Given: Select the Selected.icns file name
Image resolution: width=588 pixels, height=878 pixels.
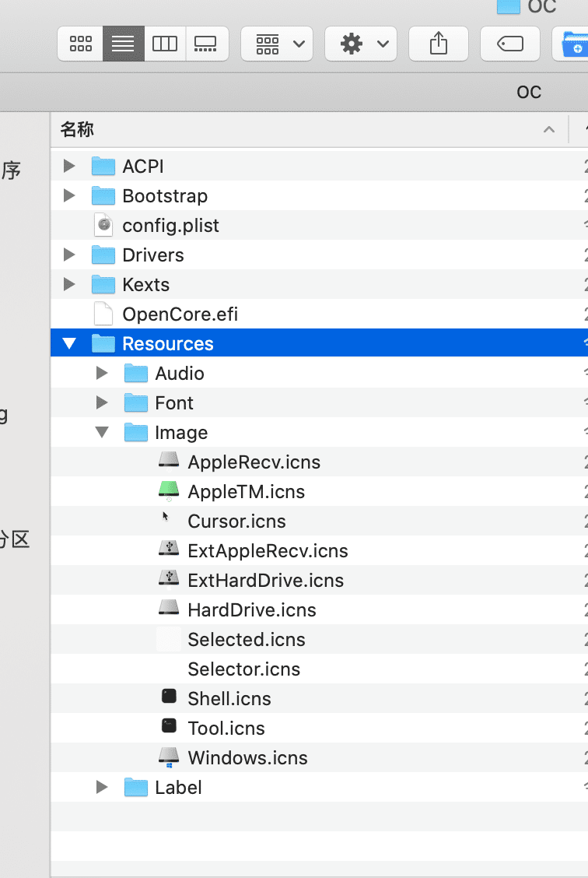Looking at the screenshot, I should [246, 640].
